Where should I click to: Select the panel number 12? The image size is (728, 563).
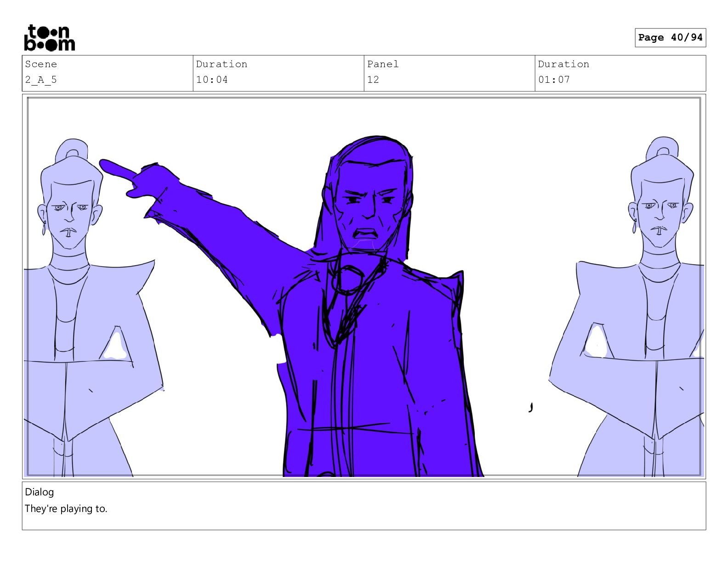[373, 80]
